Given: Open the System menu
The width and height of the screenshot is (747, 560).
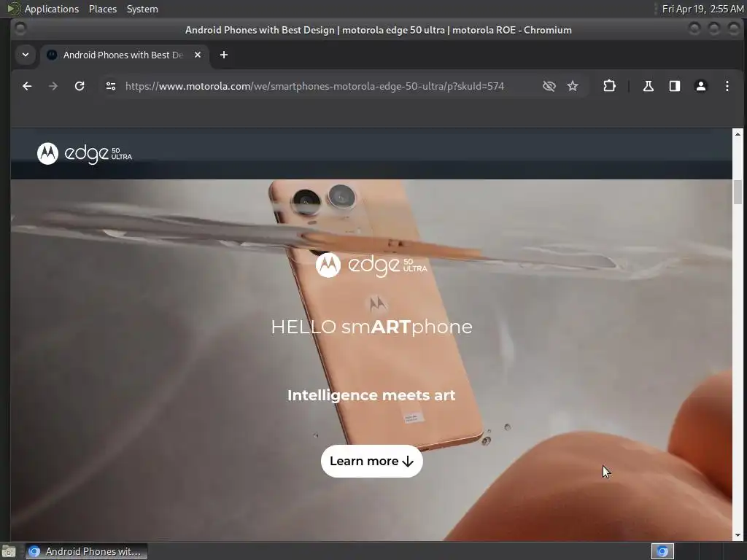Looking at the screenshot, I should [x=142, y=9].
